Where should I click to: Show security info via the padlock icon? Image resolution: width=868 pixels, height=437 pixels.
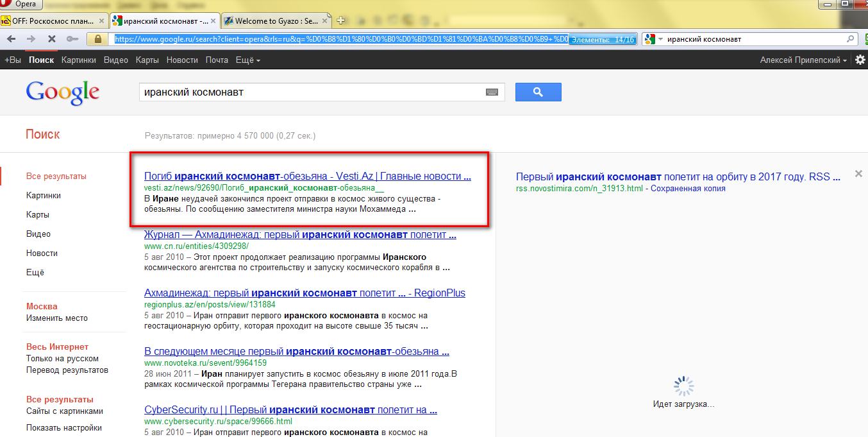(98, 39)
